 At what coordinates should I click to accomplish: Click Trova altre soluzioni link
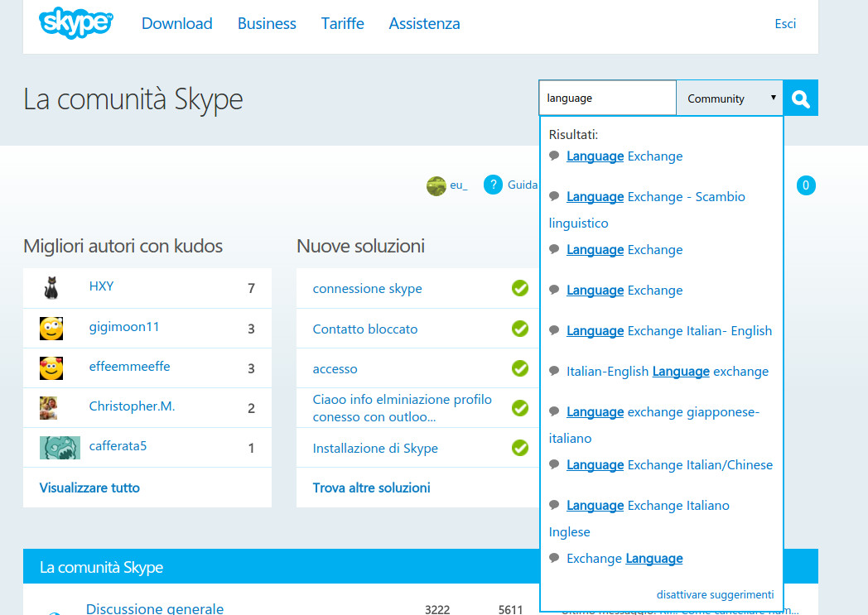click(x=371, y=488)
